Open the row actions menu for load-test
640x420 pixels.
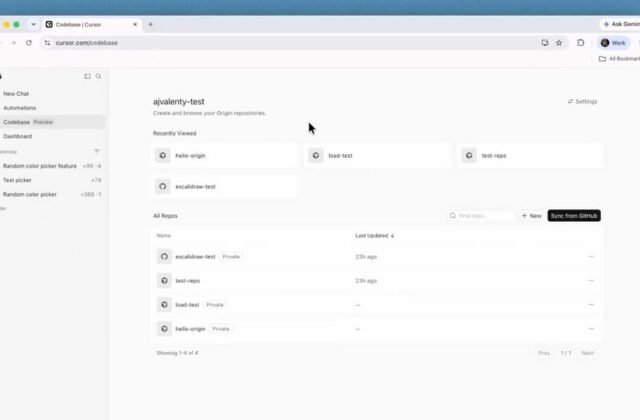click(591, 305)
